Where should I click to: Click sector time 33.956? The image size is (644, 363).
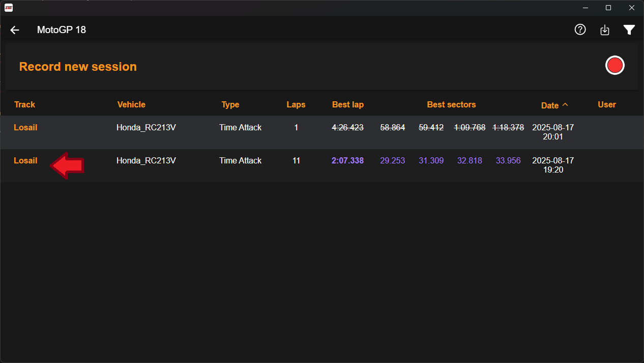pos(508,160)
